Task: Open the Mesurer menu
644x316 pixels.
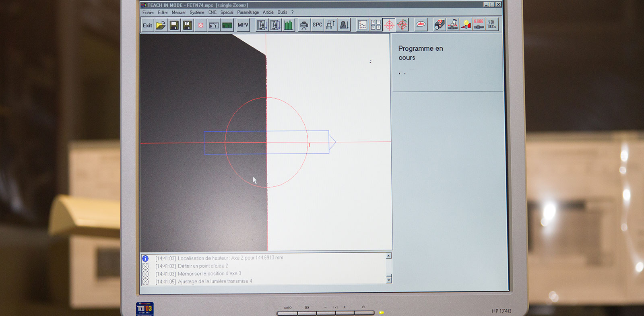Action: [x=179, y=12]
